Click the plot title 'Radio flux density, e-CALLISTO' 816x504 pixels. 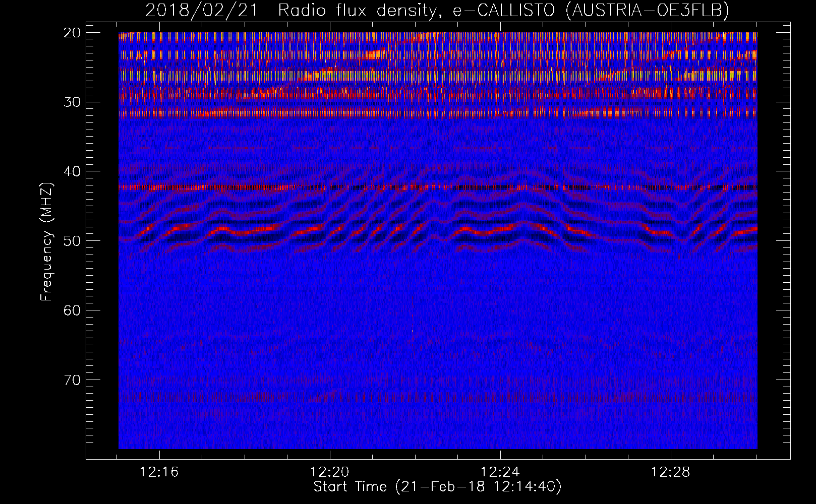(417, 10)
